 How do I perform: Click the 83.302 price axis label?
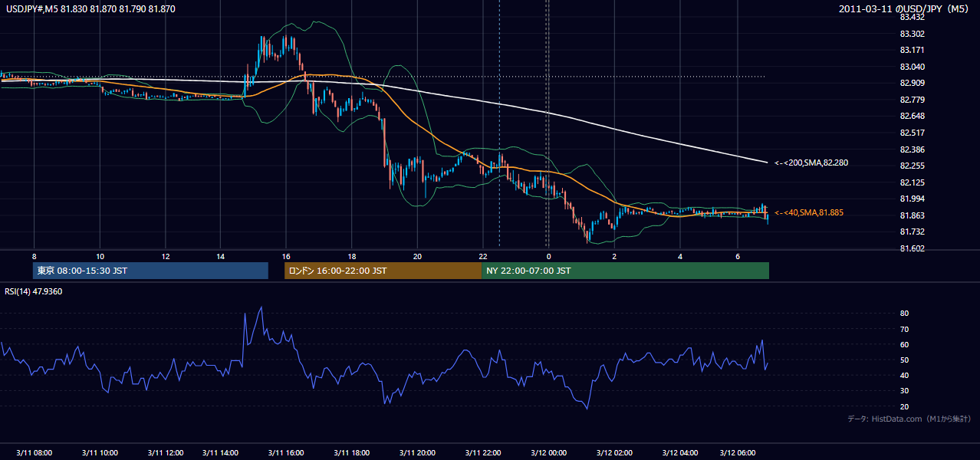(913, 34)
